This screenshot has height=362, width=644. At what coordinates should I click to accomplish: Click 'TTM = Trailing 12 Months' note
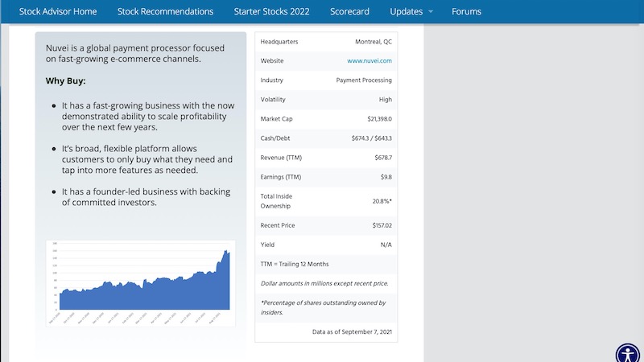295,264
